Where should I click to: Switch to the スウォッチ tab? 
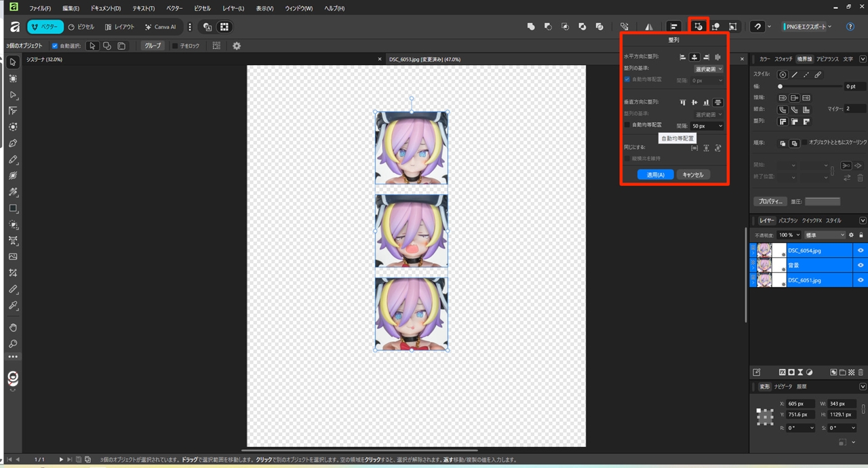tap(783, 59)
